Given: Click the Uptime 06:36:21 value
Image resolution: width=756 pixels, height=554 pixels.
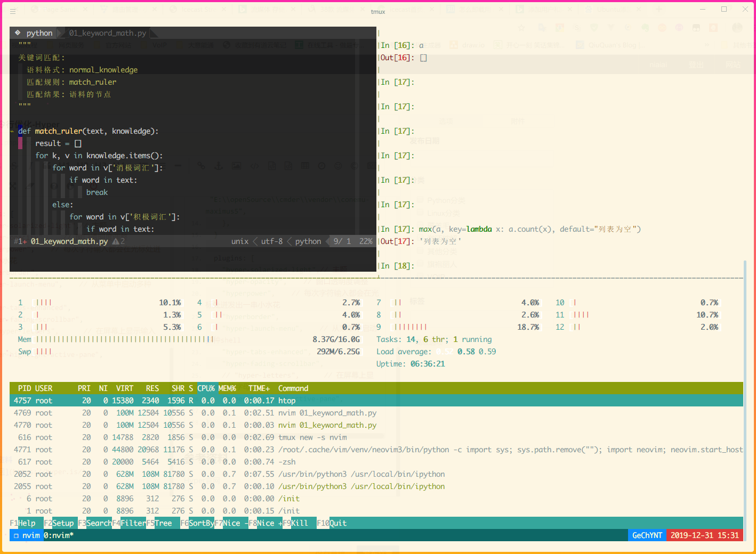Looking at the screenshot, I should click(428, 364).
